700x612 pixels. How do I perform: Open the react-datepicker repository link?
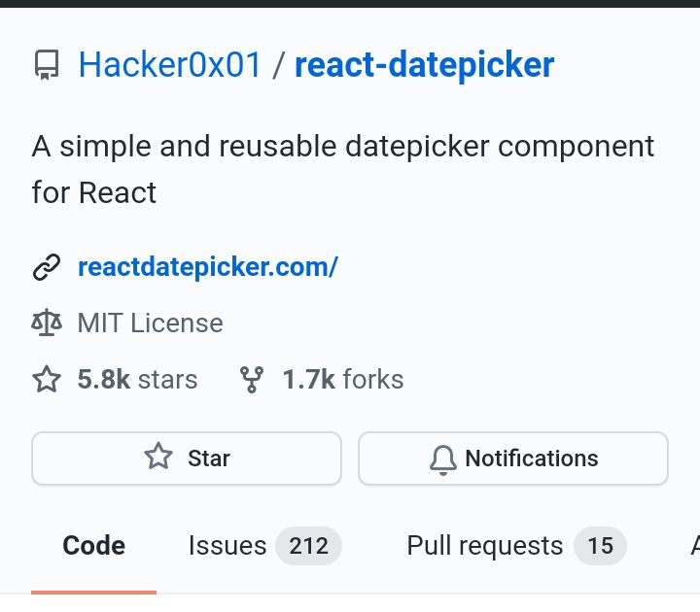point(425,66)
